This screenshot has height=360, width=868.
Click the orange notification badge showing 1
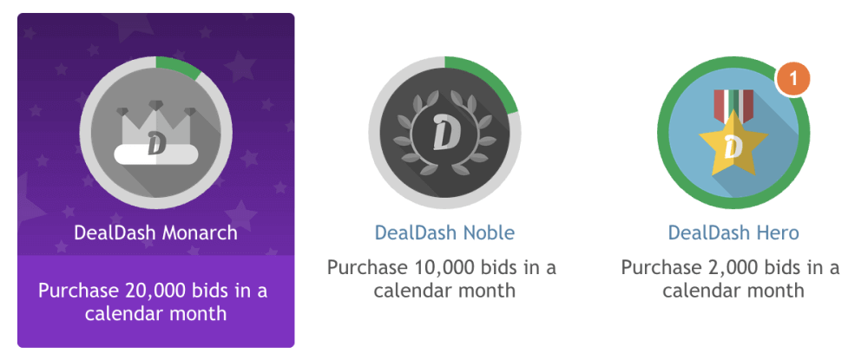pos(792,79)
